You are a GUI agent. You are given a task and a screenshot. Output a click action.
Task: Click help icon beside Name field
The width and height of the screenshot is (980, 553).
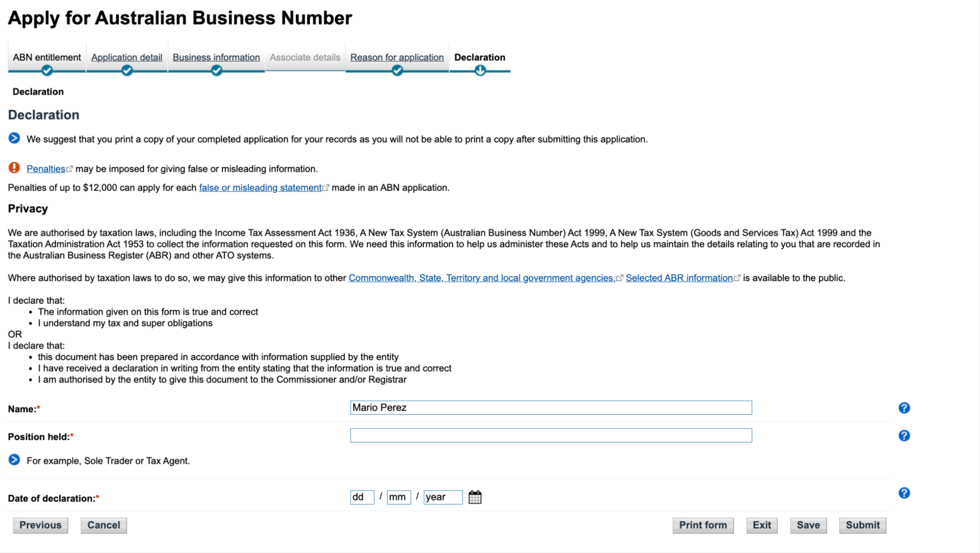point(904,408)
